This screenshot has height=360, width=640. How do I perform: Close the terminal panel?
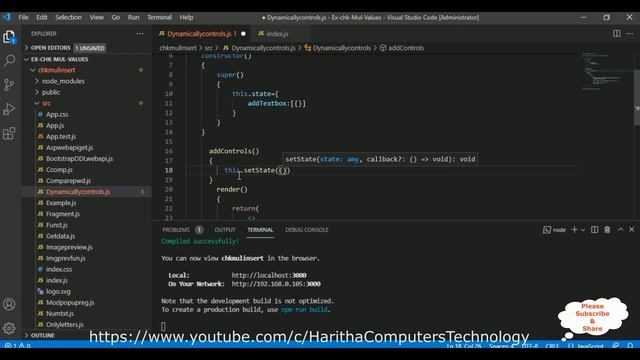point(631,229)
